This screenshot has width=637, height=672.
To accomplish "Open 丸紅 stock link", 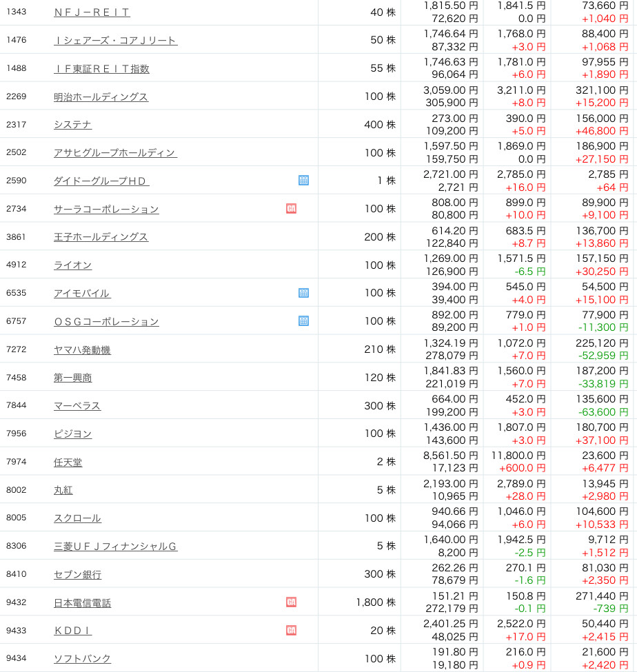I will click(63, 490).
